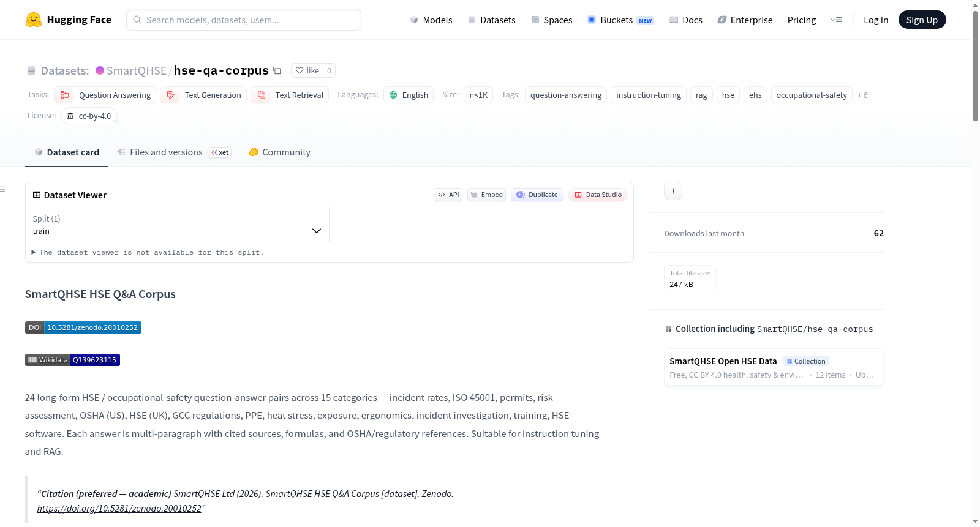Select the Text Retrieval task tag
The height and width of the screenshot is (527, 980).
[290, 95]
